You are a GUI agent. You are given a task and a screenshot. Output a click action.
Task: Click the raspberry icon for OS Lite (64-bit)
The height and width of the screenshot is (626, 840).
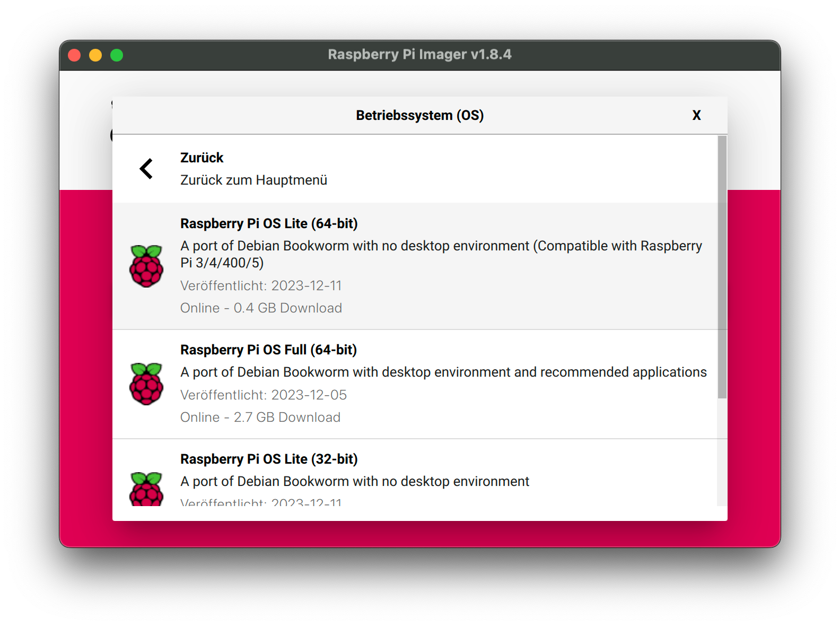click(x=146, y=266)
